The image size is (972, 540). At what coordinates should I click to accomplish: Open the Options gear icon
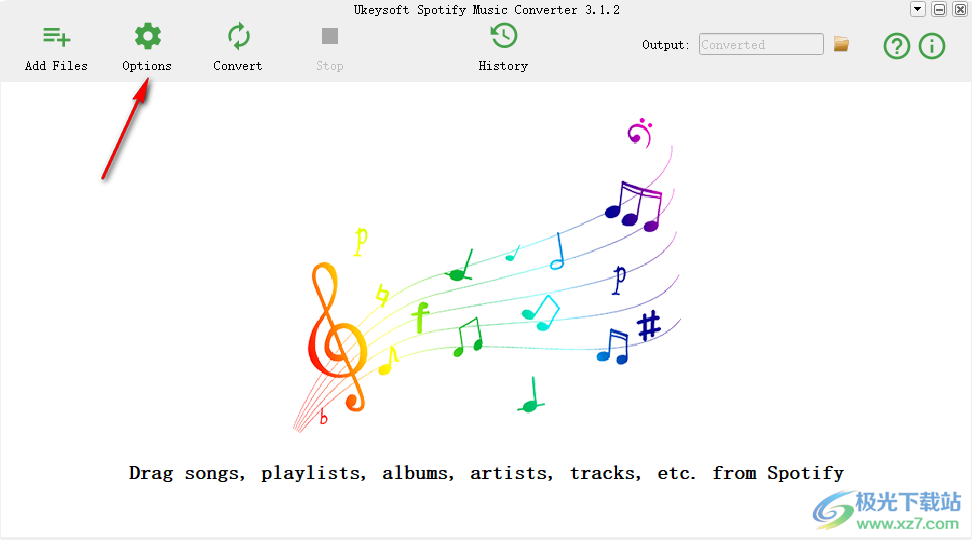click(148, 37)
